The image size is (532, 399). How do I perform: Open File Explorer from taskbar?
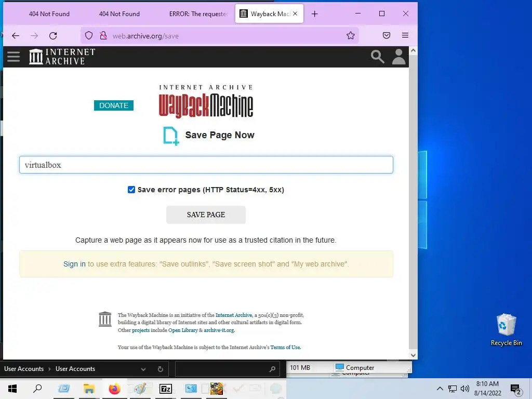click(89, 389)
